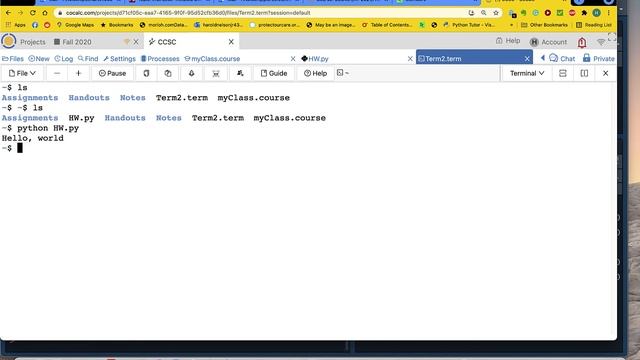
Task: Open the Account page
Action: (x=548, y=42)
